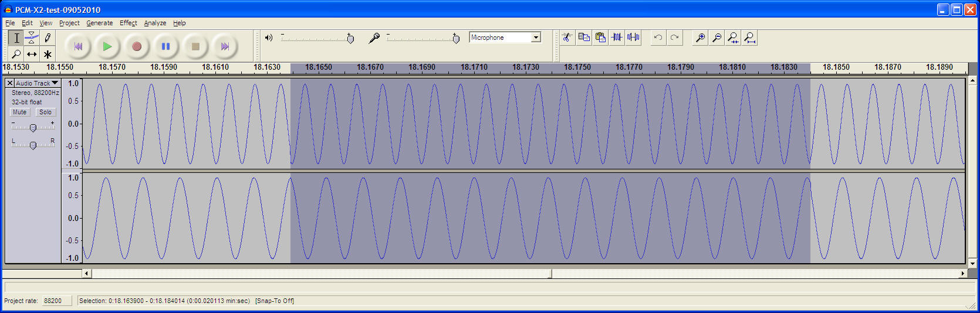Click timeline ruler at 18.1750

tap(577, 67)
